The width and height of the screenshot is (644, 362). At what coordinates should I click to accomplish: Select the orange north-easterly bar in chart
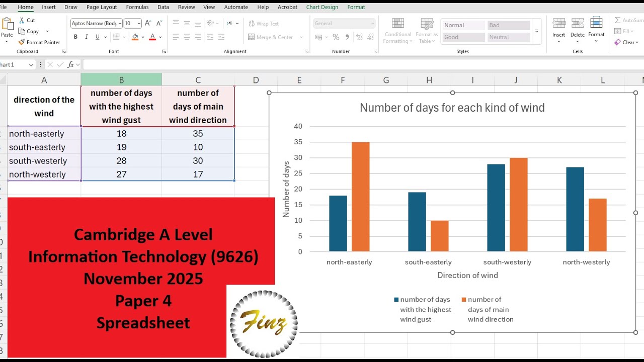coord(361,197)
